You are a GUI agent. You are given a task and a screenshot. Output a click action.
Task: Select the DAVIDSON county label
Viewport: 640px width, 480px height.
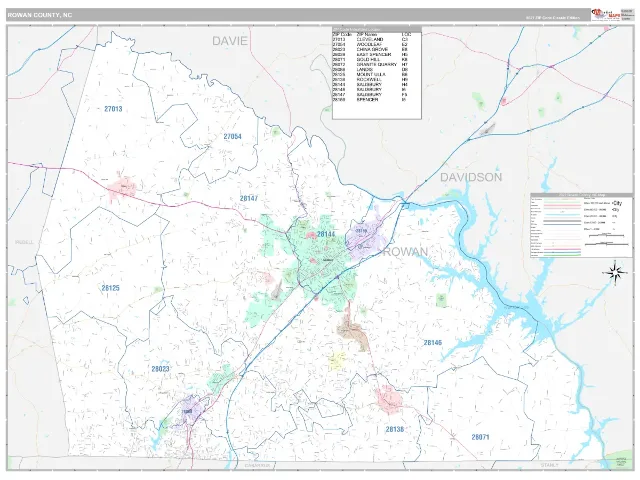pyautogui.click(x=471, y=177)
